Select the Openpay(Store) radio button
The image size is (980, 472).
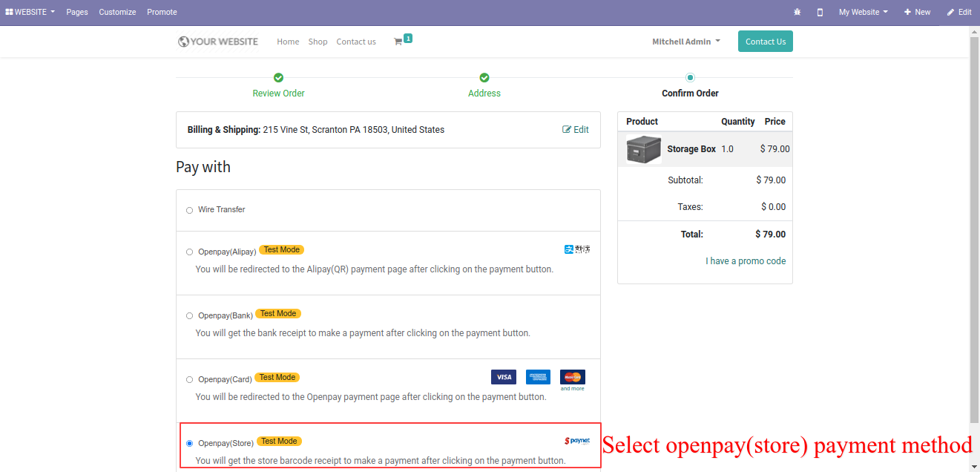[x=189, y=444]
